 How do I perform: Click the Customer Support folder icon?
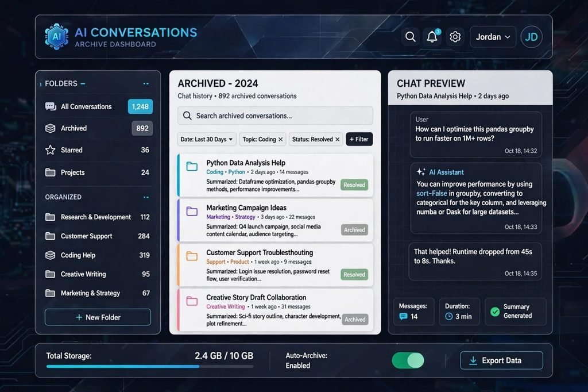[51, 236]
